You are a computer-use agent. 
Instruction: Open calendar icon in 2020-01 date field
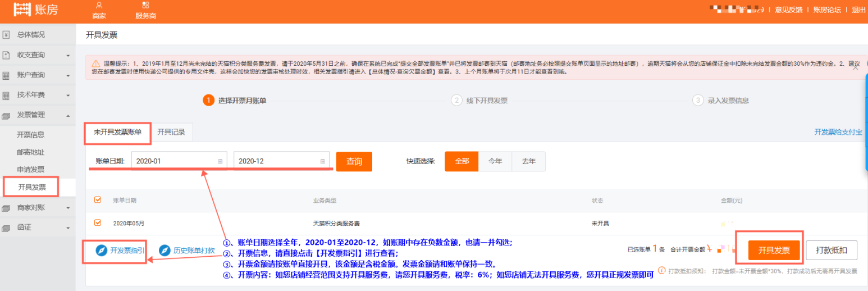coord(220,161)
